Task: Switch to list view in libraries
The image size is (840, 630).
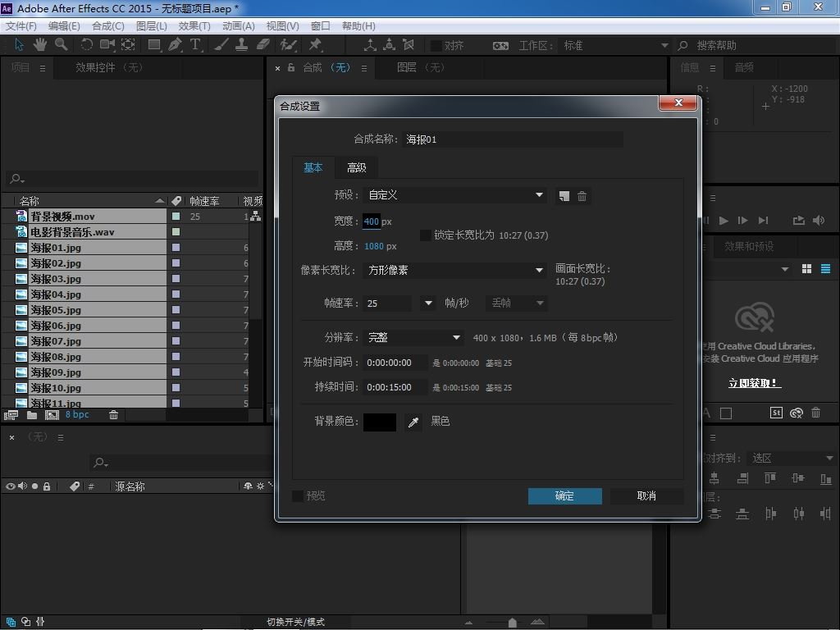Action: [825, 269]
